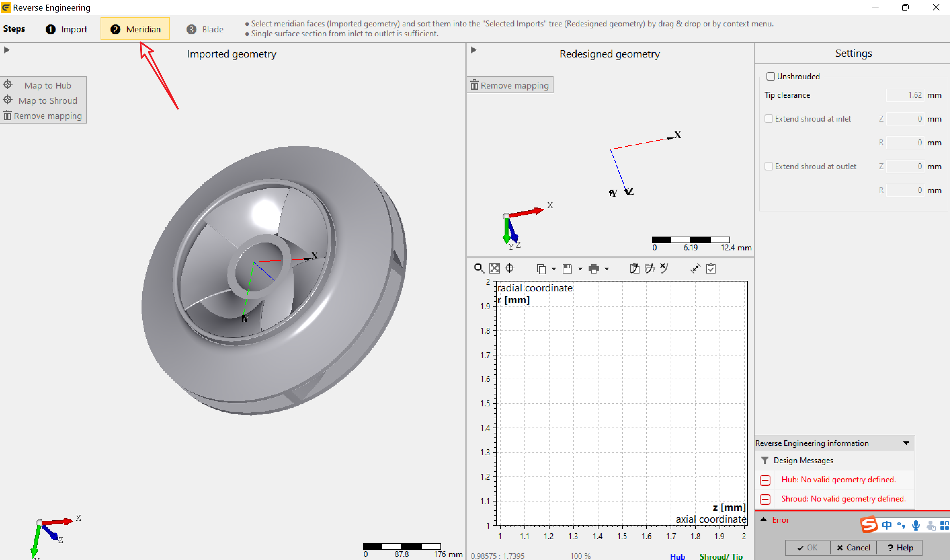Click the zoom window magnifier icon
Image resolution: width=950 pixels, height=560 pixels.
click(479, 268)
